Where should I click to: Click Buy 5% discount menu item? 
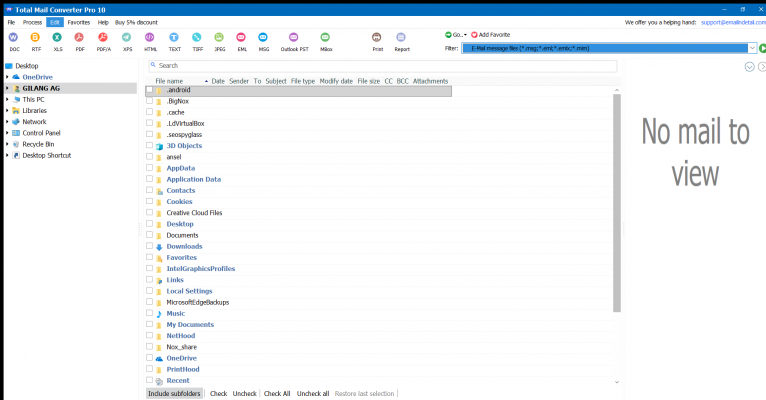(136, 22)
